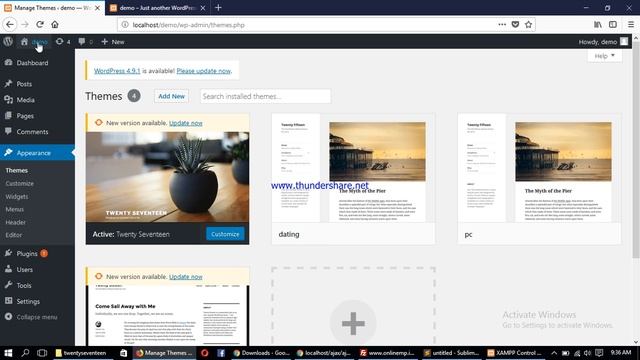The height and width of the screenshot is (360, 640).
Task: Click the page vertical scrollbar
Action: pos(636,151)
